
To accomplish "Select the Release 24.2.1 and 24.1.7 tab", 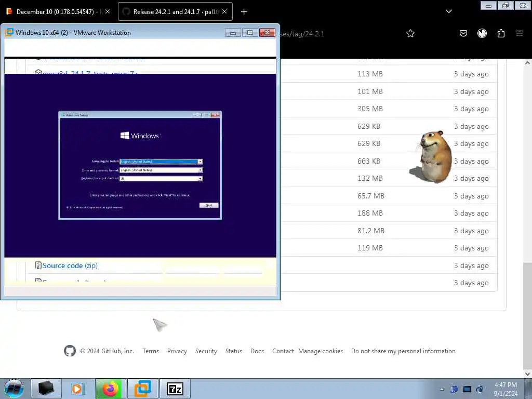I will (x=176, y=11).
